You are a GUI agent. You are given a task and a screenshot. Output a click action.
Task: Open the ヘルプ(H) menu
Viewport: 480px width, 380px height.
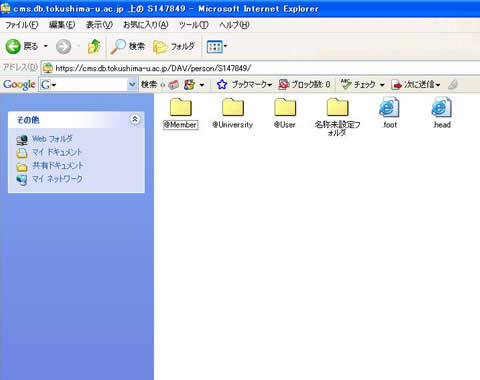tap(234, 25)
